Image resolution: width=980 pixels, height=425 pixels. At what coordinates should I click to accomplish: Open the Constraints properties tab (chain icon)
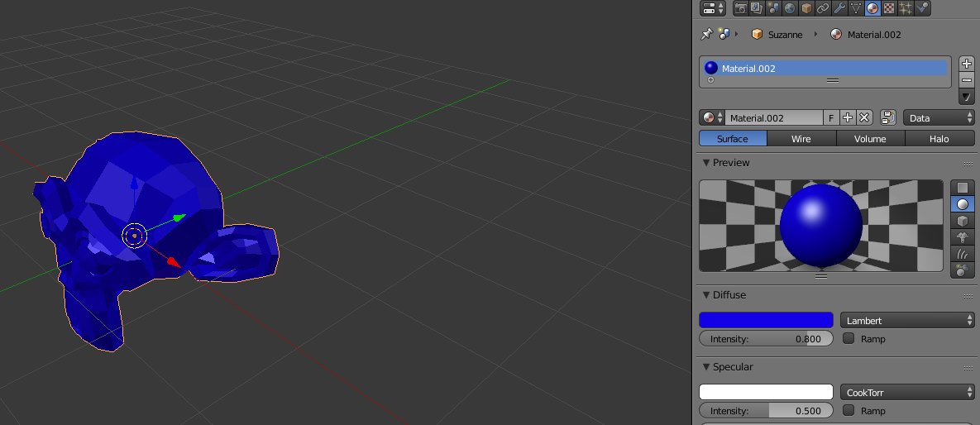point(823,8)
